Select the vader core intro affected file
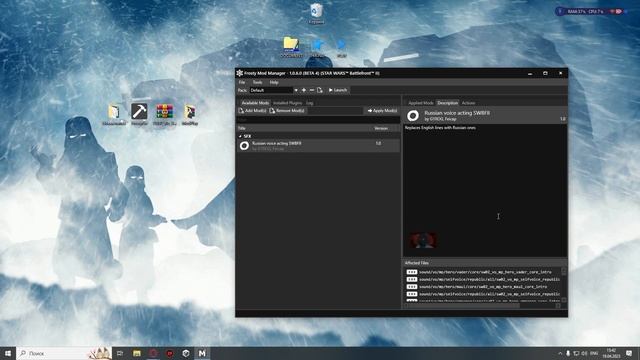 pyautogui.click(x=485, y=272)
